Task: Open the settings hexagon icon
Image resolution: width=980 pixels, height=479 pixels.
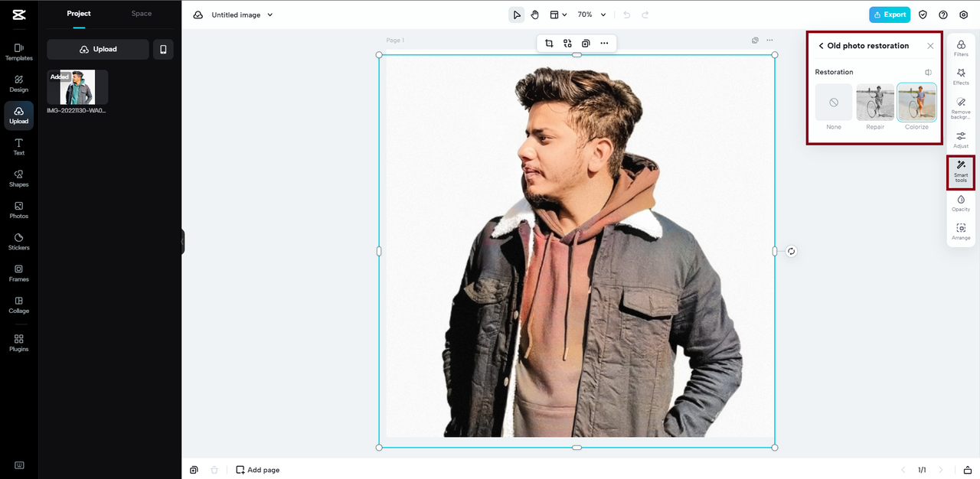Action: click(963, 15)
